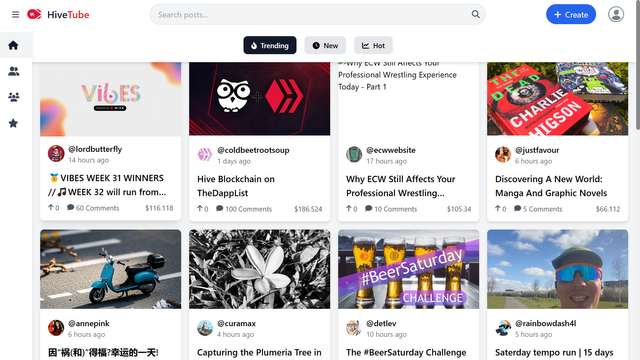Open @annepink profile link
Screen dimensions: 640x360
click(x=89, y=323)
